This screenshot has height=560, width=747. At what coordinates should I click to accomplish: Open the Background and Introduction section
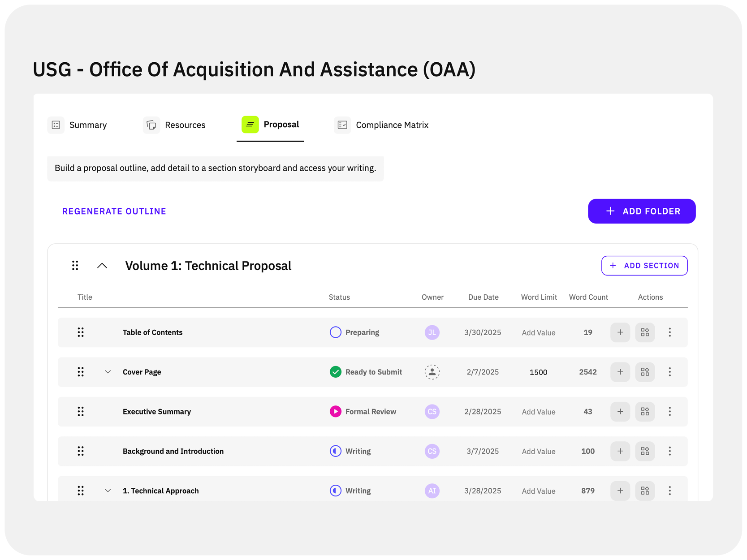173,451
